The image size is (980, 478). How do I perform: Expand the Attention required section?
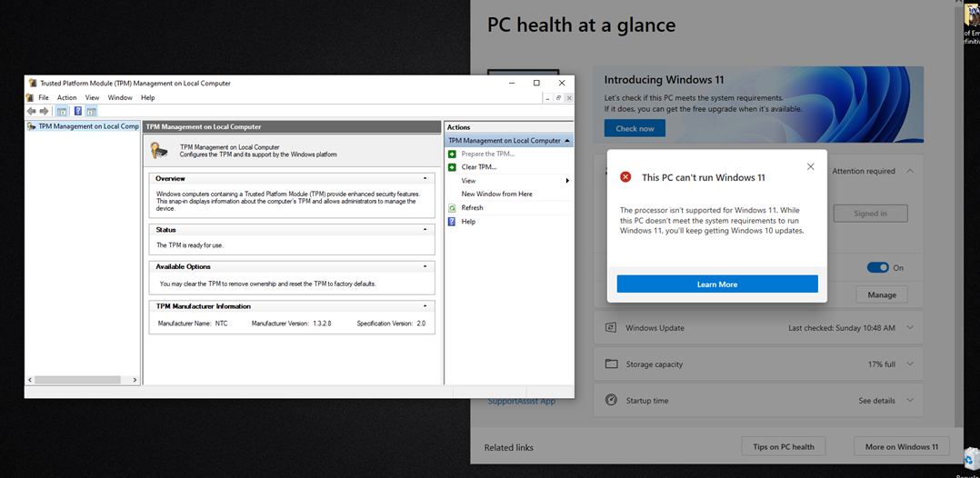coord(910,171)
